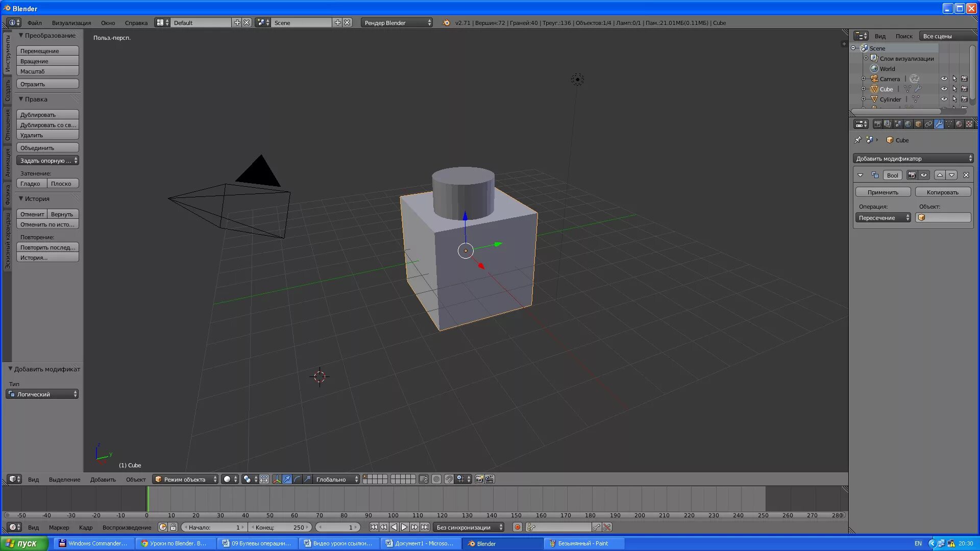
Task: Collapse the Bool modifier panel triangle
Action: (x=861, y=175)
